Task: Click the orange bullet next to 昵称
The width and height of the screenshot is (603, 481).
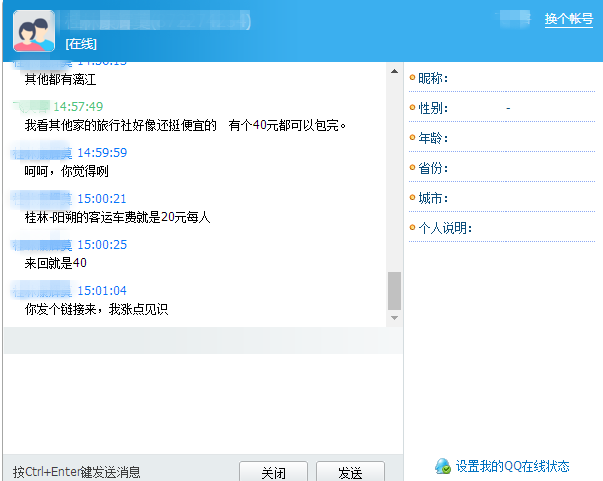Action: pos(412,78)
